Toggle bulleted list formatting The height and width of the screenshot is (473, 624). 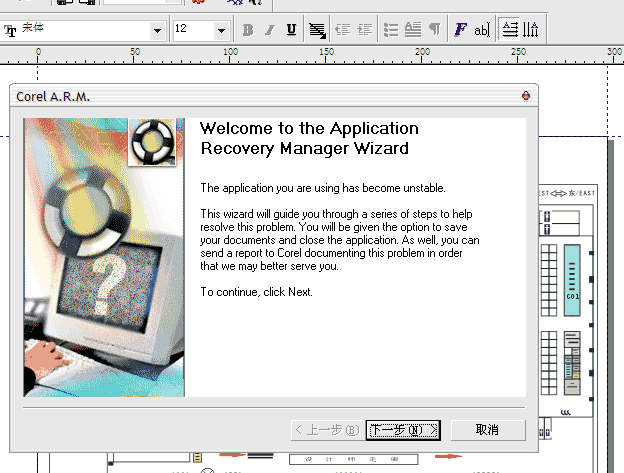(391, 30)
